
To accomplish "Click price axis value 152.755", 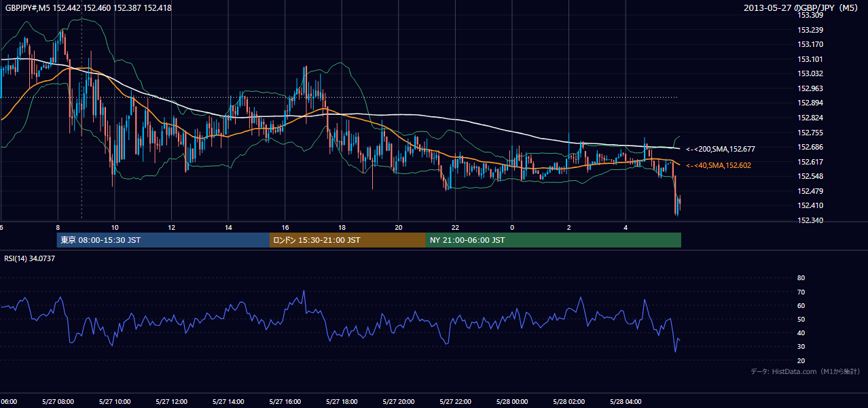I will click(810, 133).
